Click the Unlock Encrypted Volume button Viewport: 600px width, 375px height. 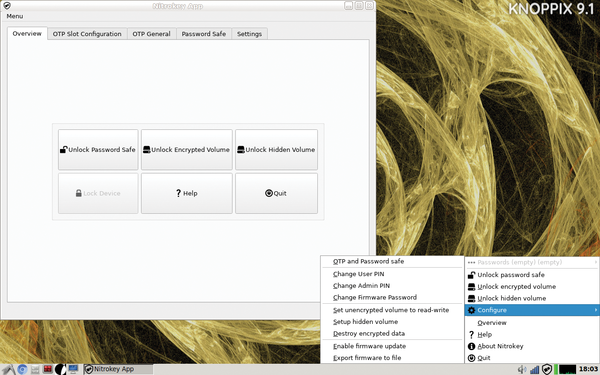point(187,150)
